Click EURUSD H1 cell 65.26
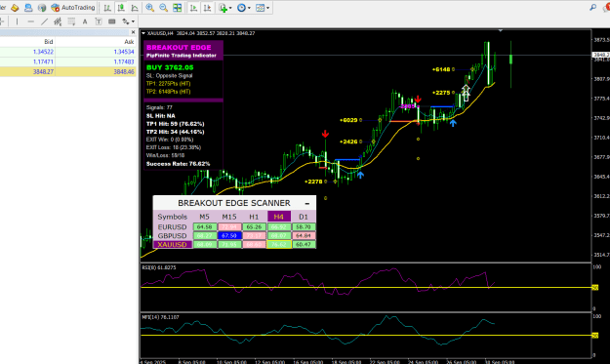The width and height of the screenshot is (610, 364). (x=254, y=226)
